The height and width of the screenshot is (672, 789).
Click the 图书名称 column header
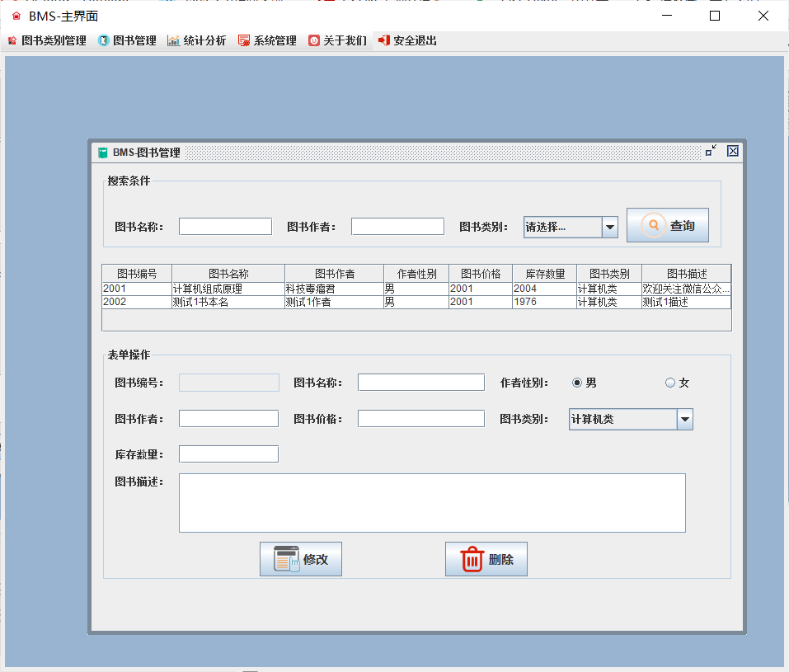(228, 273)
